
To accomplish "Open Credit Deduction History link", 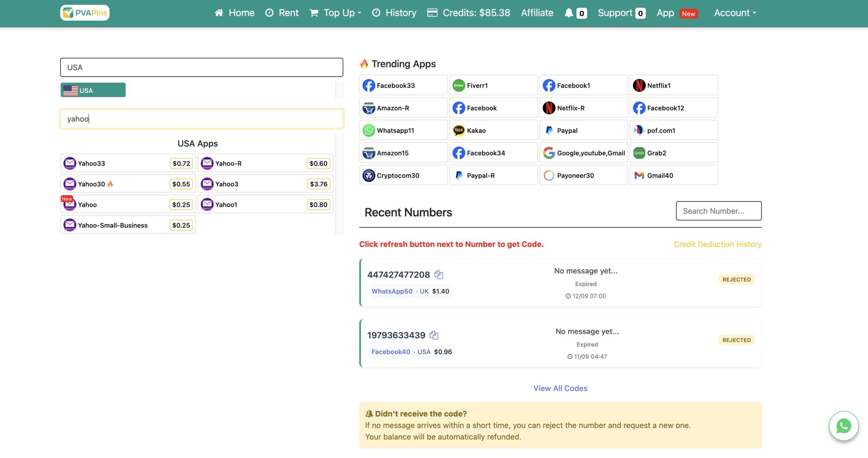I will click(717, 244).
